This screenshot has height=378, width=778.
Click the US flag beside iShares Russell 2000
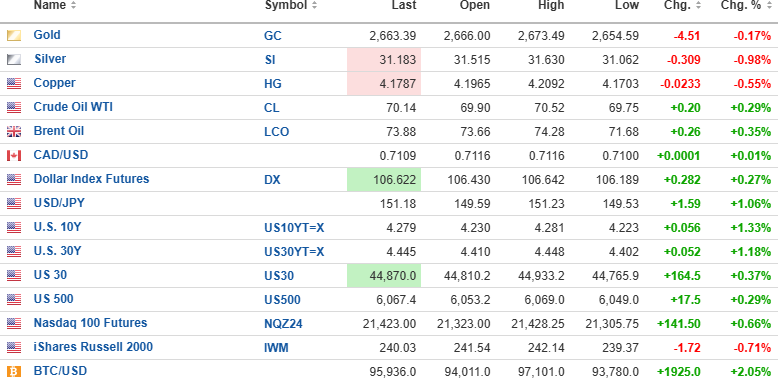14,347
